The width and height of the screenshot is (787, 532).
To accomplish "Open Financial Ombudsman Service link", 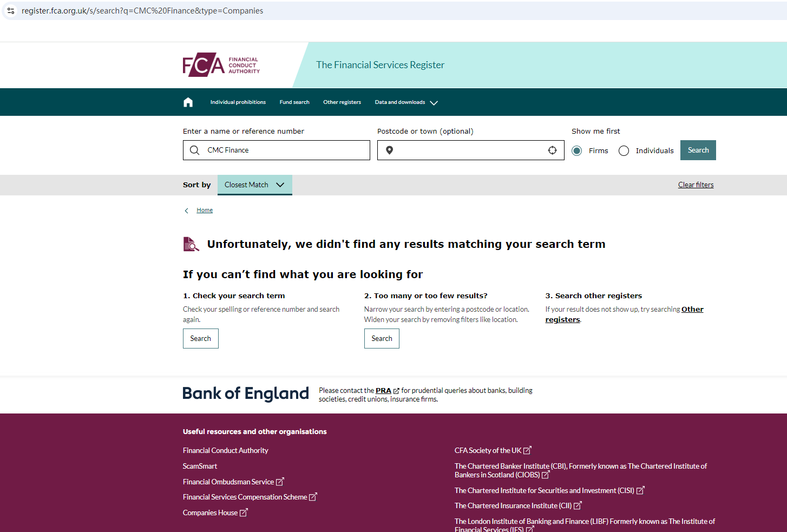I will click(233, 482).
